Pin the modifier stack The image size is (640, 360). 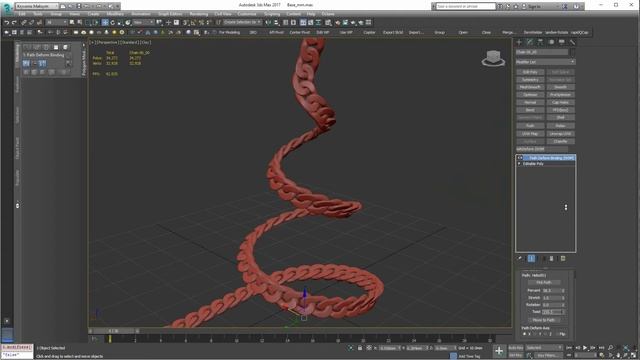520,258
